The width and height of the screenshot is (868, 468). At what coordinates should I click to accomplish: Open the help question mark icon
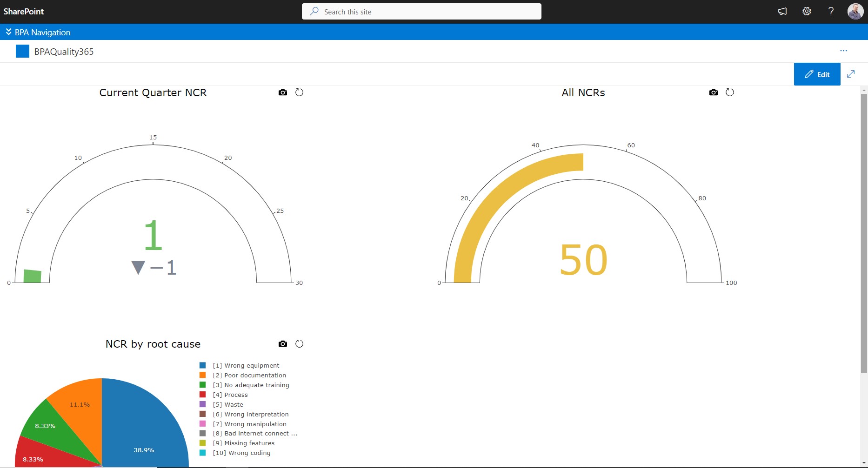click(x=831, y=12)
